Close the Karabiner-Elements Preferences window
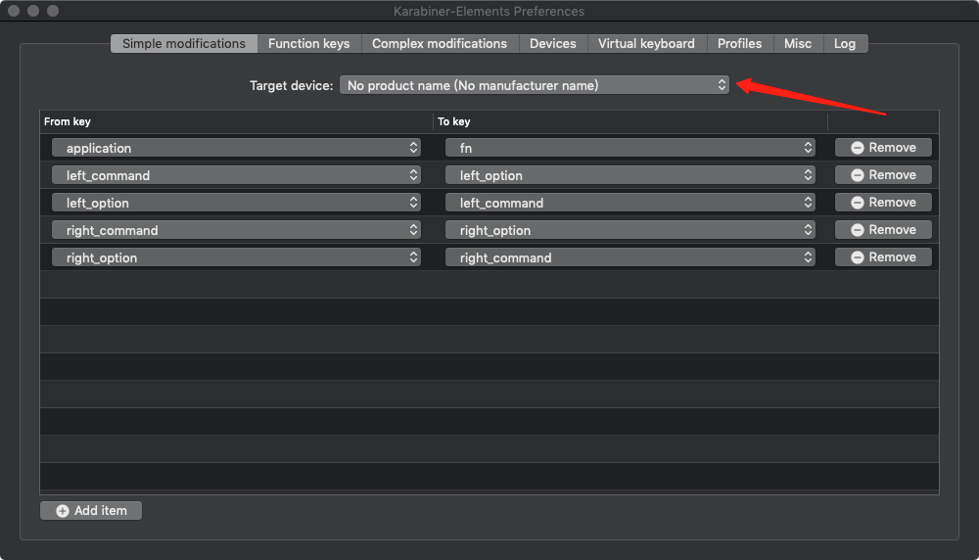 coord(14,11)
